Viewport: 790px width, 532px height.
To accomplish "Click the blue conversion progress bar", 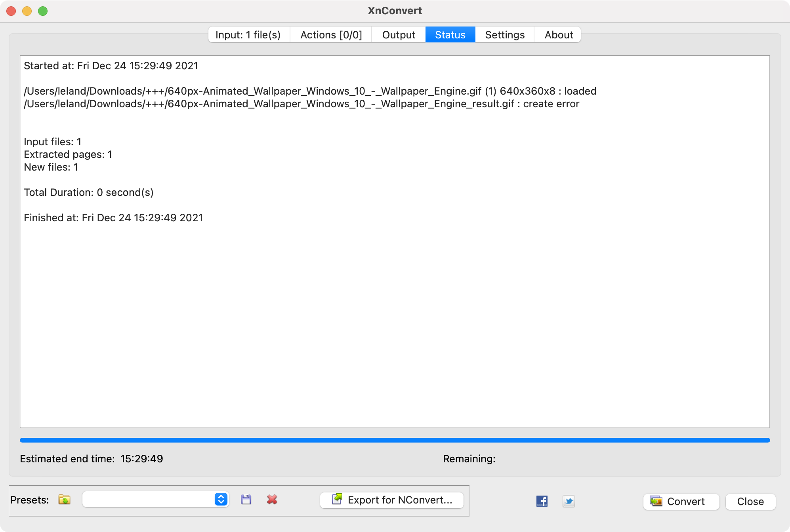I will pos(395,440).
